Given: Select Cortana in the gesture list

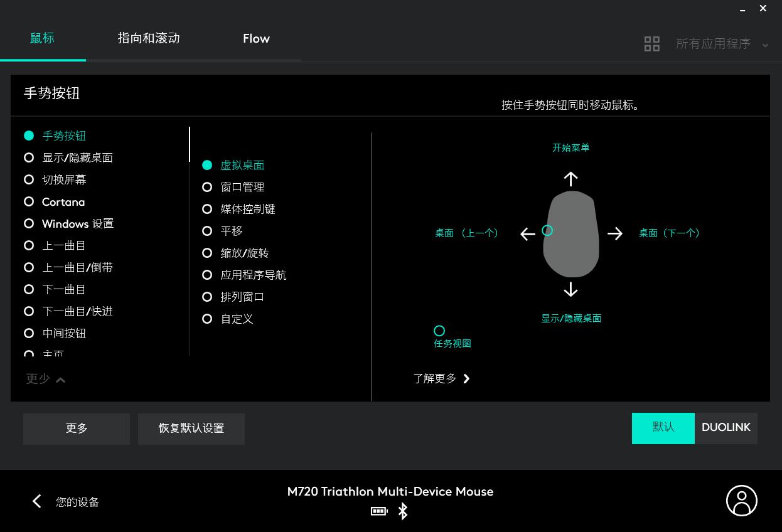Looking at the screenshot, I should tap(65, 201).
